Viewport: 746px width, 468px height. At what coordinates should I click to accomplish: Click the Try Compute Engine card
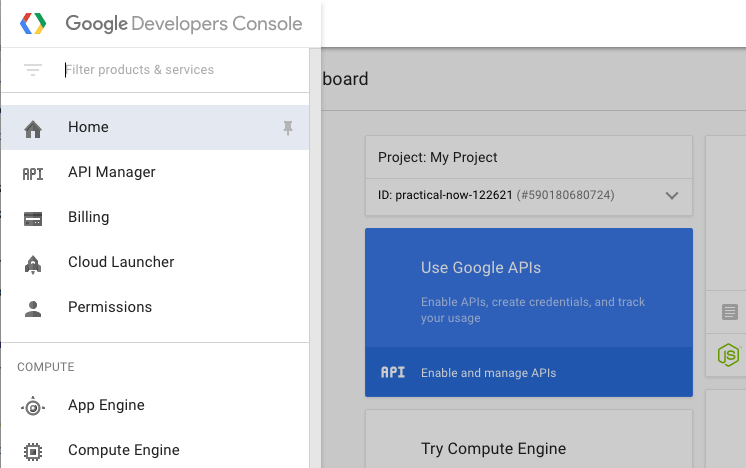tap(529, 439)
